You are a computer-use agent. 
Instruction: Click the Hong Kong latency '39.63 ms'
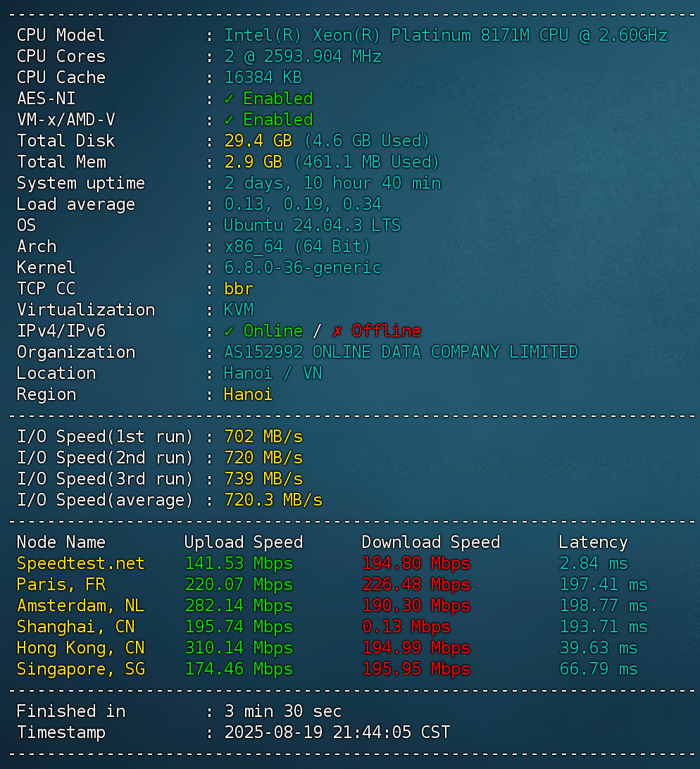point(599,647)
